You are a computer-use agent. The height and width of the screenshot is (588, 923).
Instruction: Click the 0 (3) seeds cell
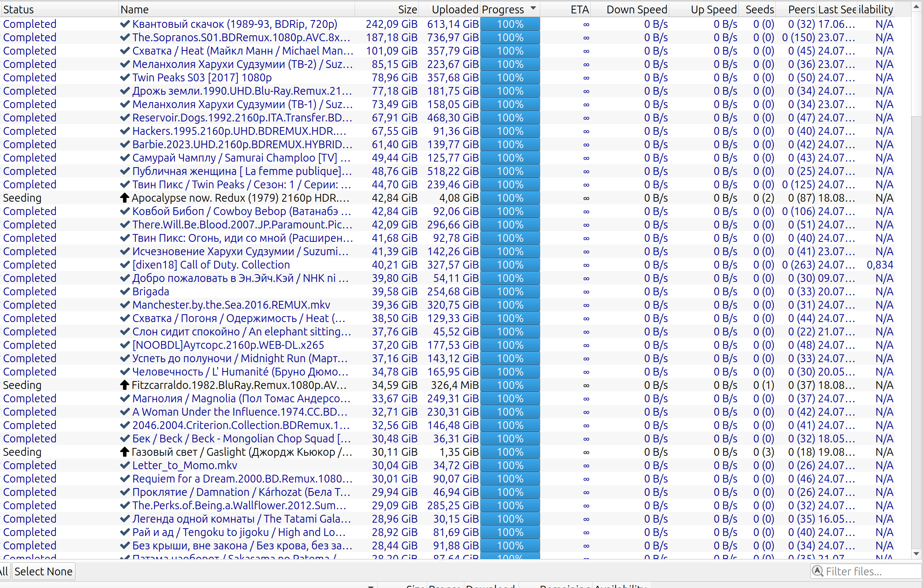764,452
